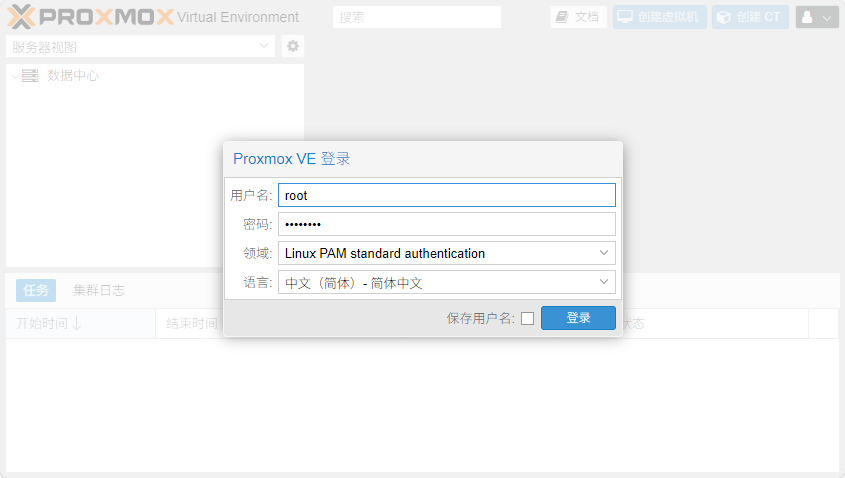The width and height of the screenshot is (845, 478).
Task: Click the cube icon on 创建 CT
Action: click(723, 17)
